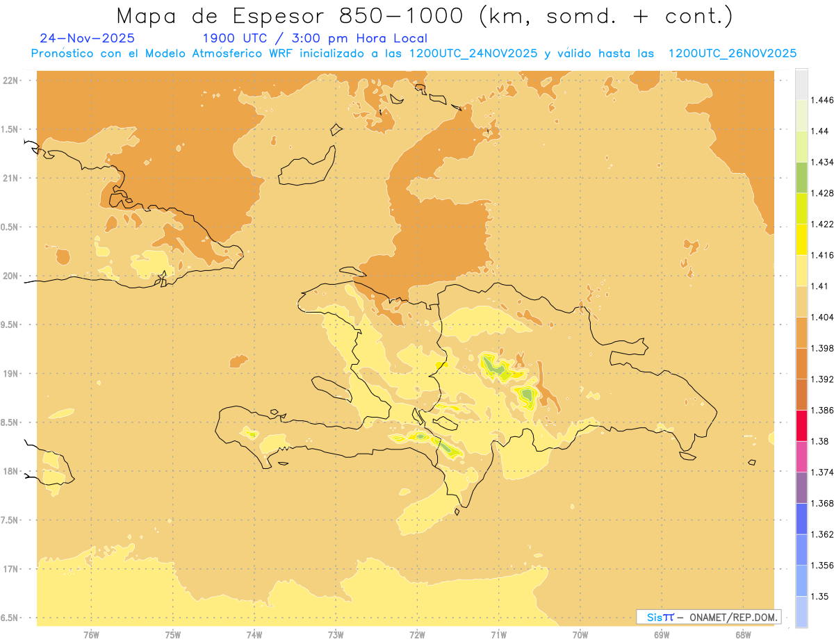
Task: Click the '17N' latitude label
Action: coord(10,570)
